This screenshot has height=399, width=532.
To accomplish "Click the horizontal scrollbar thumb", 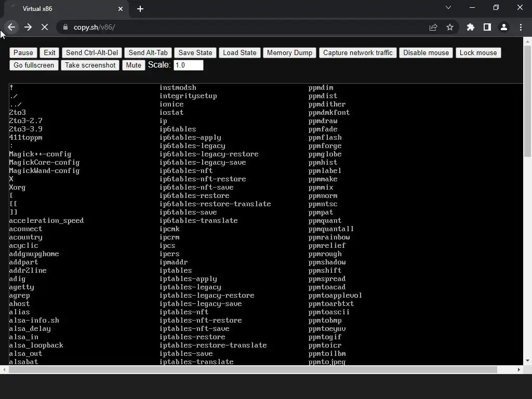I will [253, 369].
